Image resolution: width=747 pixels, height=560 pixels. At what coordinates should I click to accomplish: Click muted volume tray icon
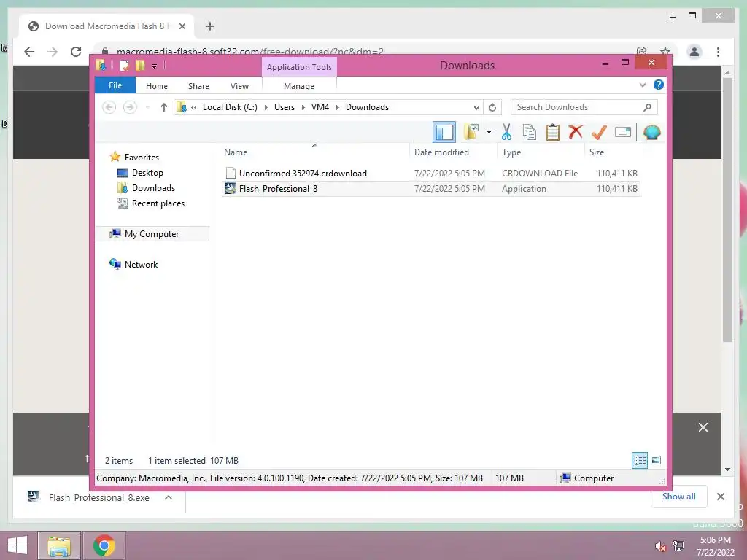[x=660, y=546]
